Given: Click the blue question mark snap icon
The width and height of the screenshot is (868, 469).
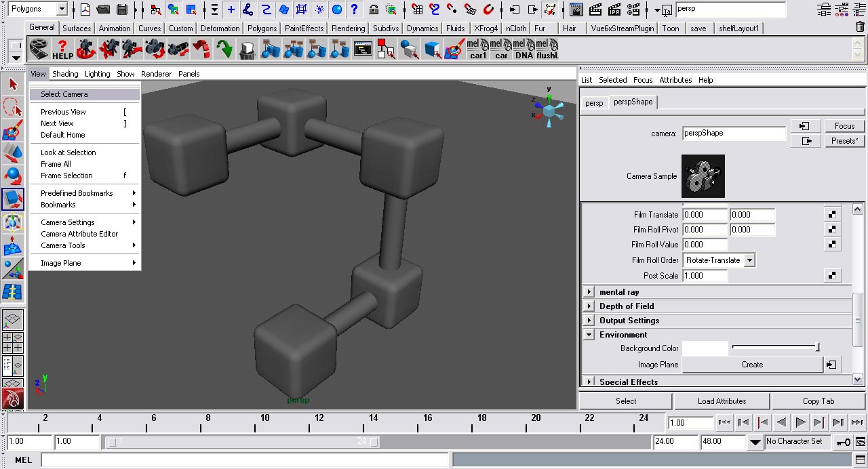Looking at the screenshot, I should click(x=354, y=9).
